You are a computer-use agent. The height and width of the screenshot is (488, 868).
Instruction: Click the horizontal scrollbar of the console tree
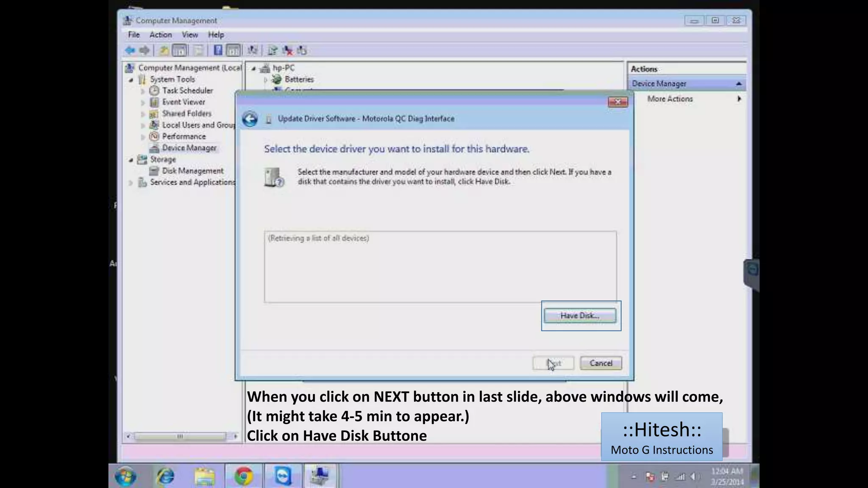point(180,436)
